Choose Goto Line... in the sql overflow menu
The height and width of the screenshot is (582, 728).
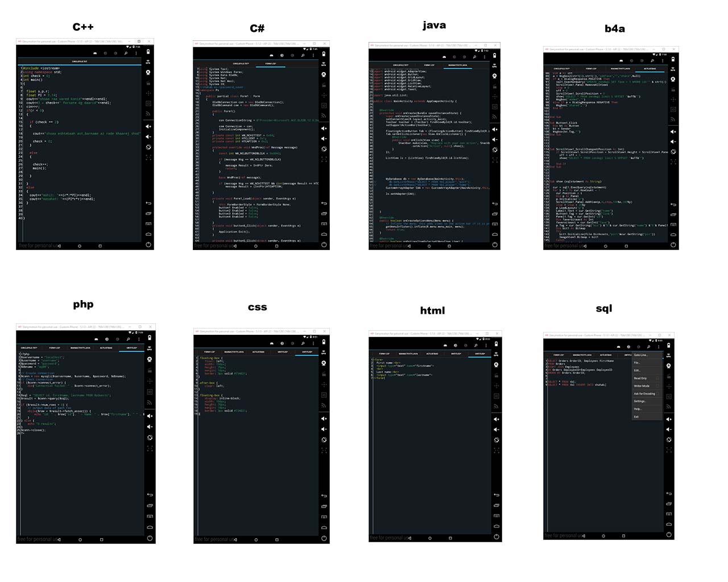click(640, 355)
